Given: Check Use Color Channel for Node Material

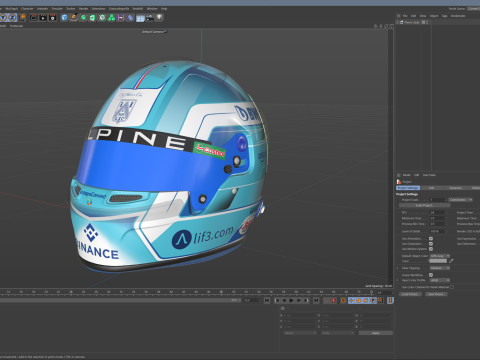Looking at the screenshot, I should 452,287.
